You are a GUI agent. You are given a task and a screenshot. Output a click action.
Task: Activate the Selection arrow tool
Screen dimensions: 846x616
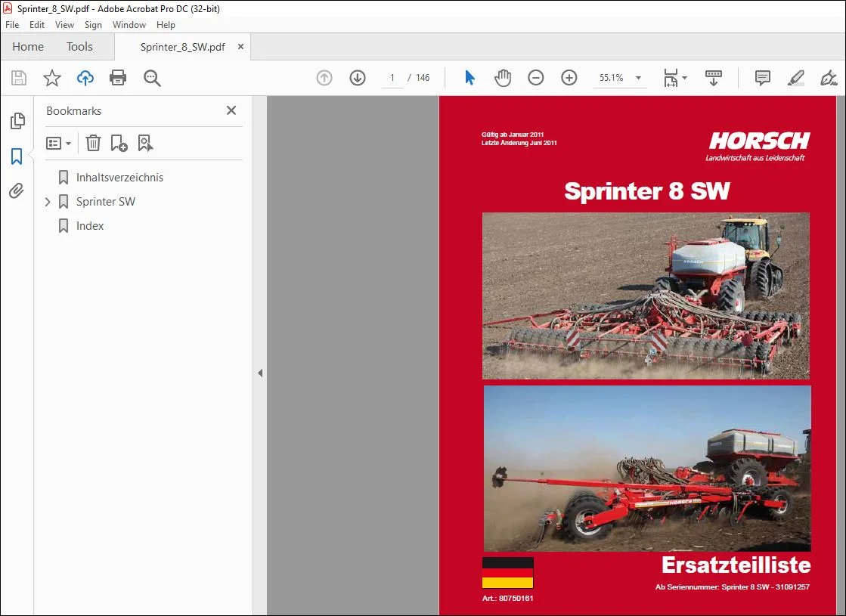click(x=469, y=78)
